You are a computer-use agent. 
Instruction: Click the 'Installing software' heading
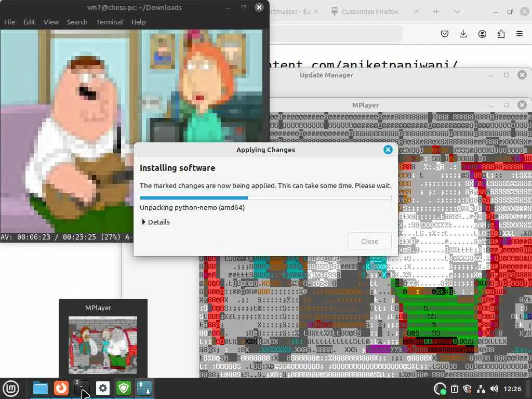(x=177, y=168)
